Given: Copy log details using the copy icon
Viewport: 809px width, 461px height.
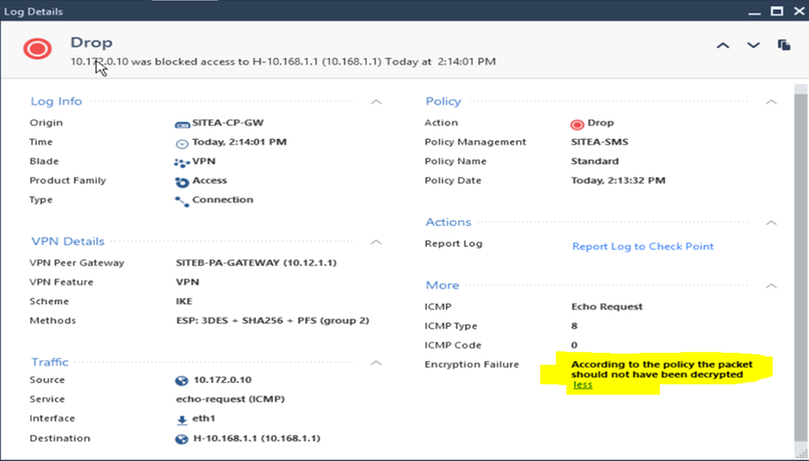Looking at the screenshot, I should click(x=784, y=46).
